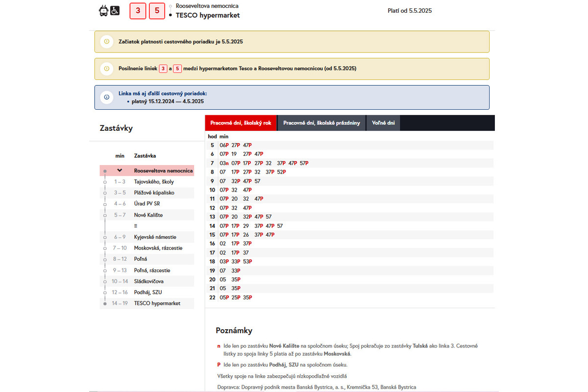Click small line 3 badge in notice text

pos(163,69)
